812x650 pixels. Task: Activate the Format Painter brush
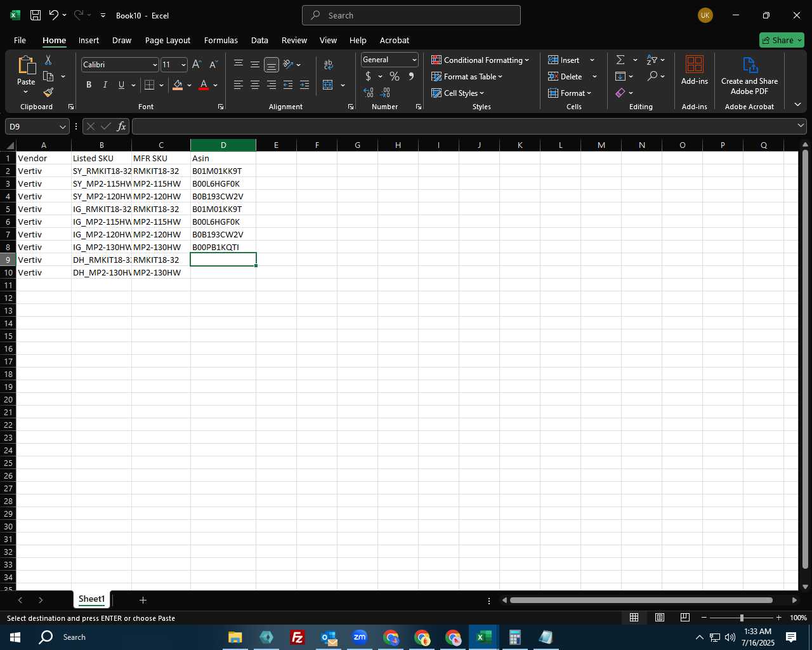tap(48, 93)
